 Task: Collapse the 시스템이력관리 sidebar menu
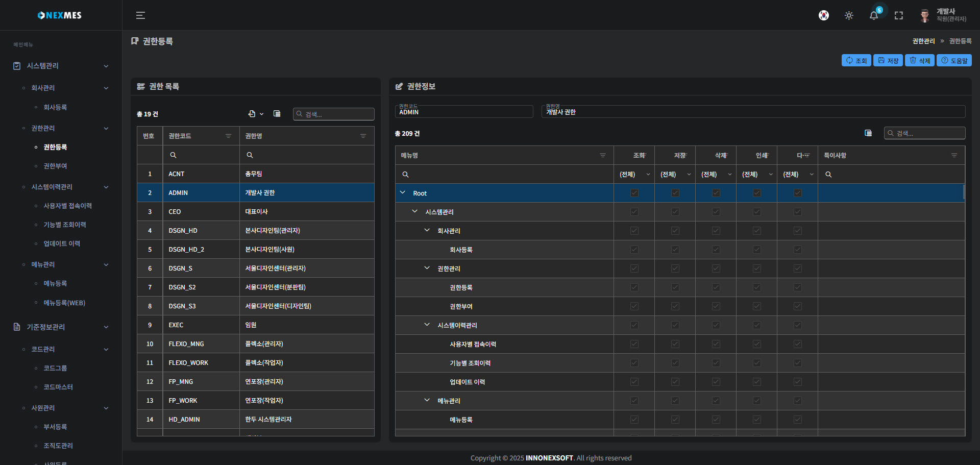click(x=106, y=187)
